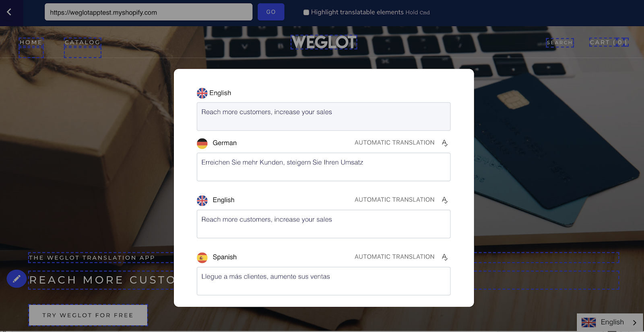Open the Home menu item
Viewport: 644px width, 332px height.
[x=31, y=42]
